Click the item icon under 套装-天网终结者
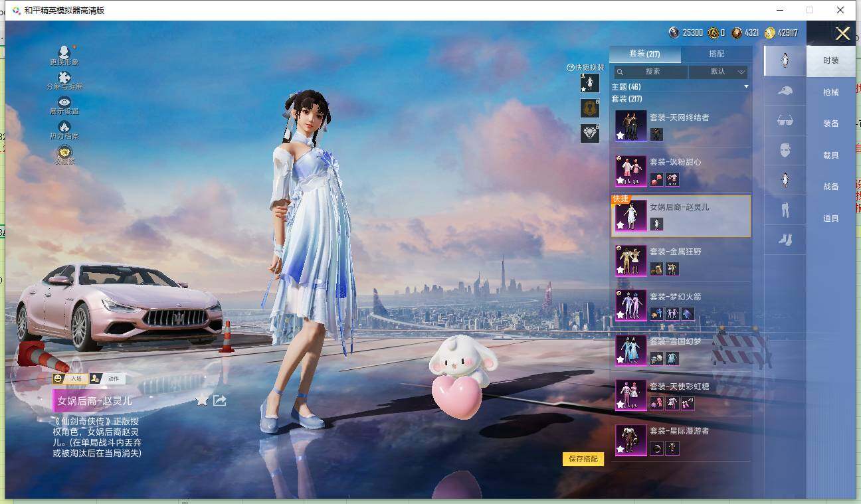 [656, 134]
